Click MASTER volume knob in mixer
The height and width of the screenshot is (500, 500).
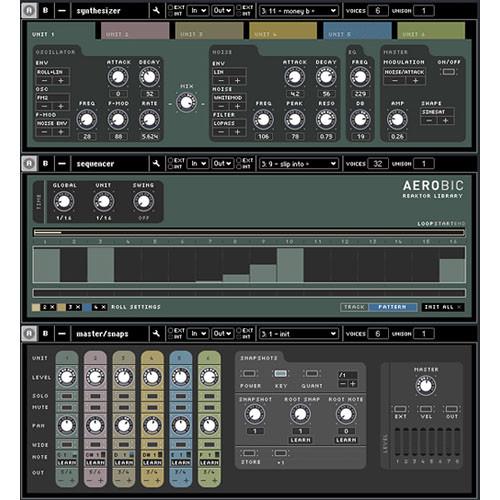click(426, 386)
